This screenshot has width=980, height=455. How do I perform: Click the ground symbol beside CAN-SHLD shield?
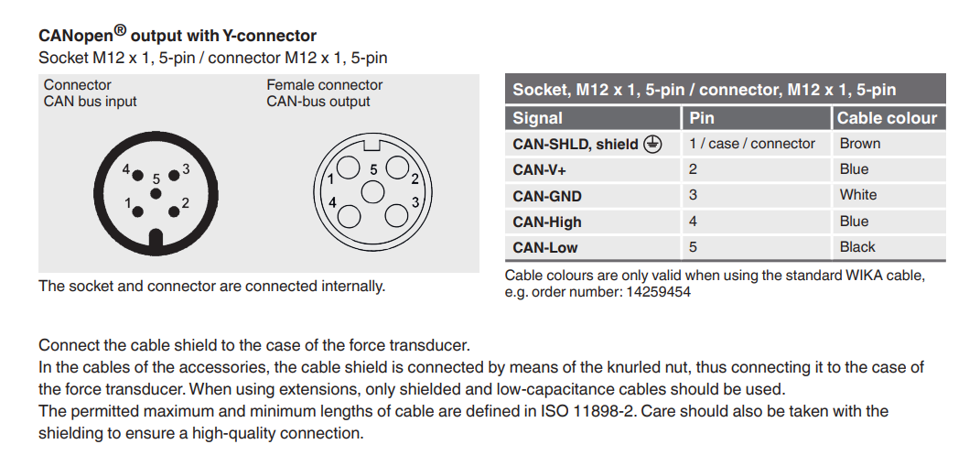652,144
